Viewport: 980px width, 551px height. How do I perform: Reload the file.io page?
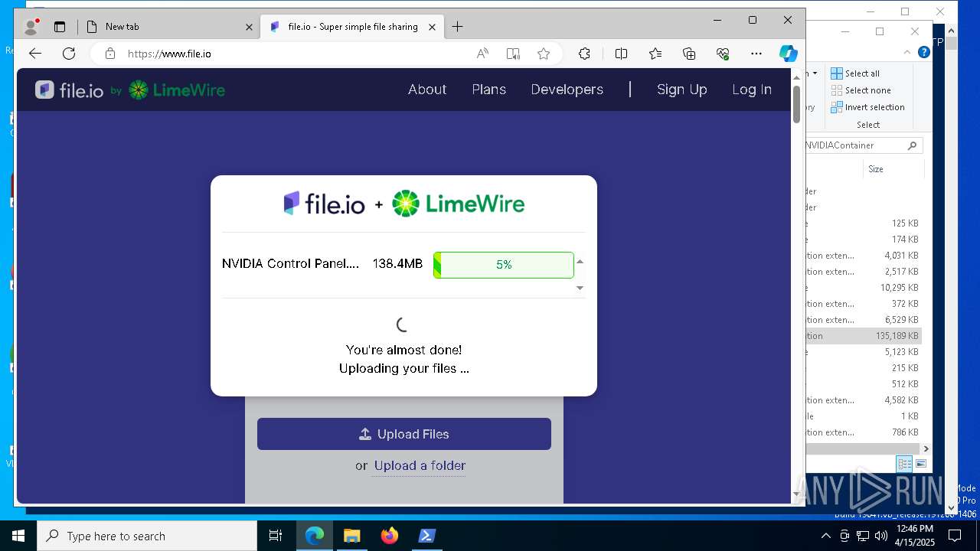69,54
